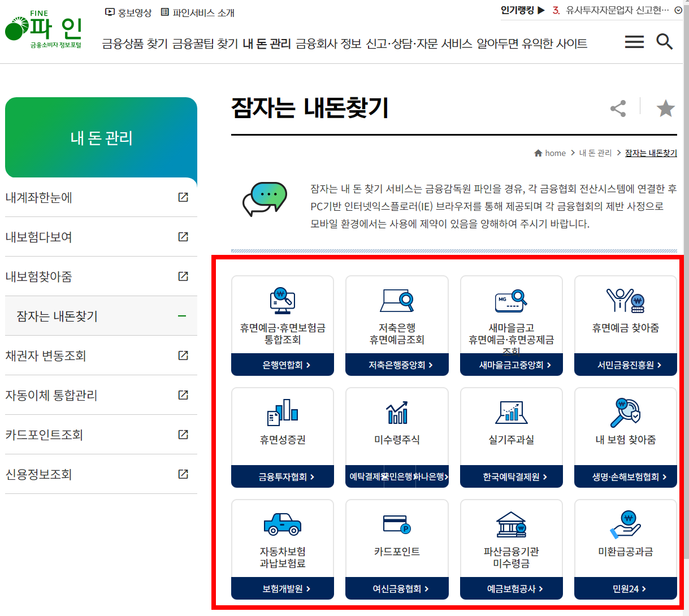Image resolution: width=689 pixels, height=616 pixels.
Task: Click the magnifier search icon in header
Action: pyautogui.click(x=664, y=41)
